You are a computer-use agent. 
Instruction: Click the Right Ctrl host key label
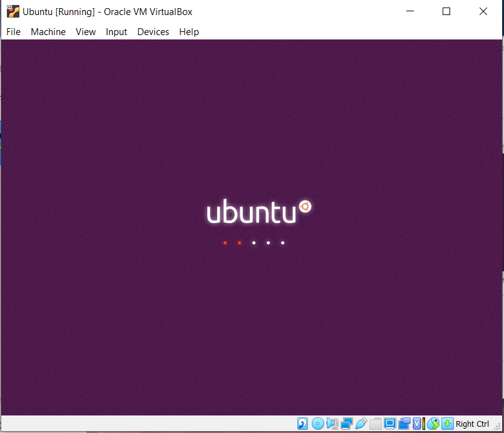point(472,424)
